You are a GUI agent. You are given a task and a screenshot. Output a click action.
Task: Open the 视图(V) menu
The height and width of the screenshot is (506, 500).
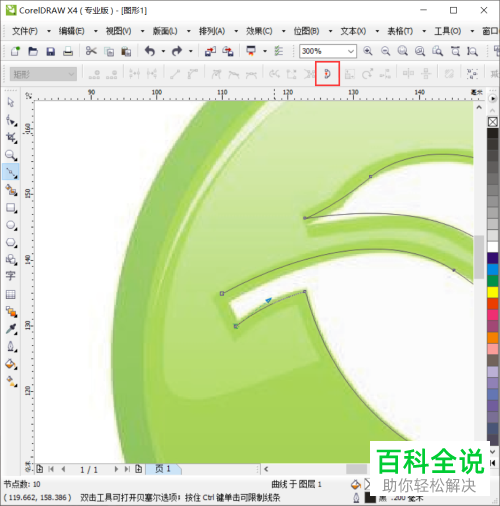pos(118,31)
